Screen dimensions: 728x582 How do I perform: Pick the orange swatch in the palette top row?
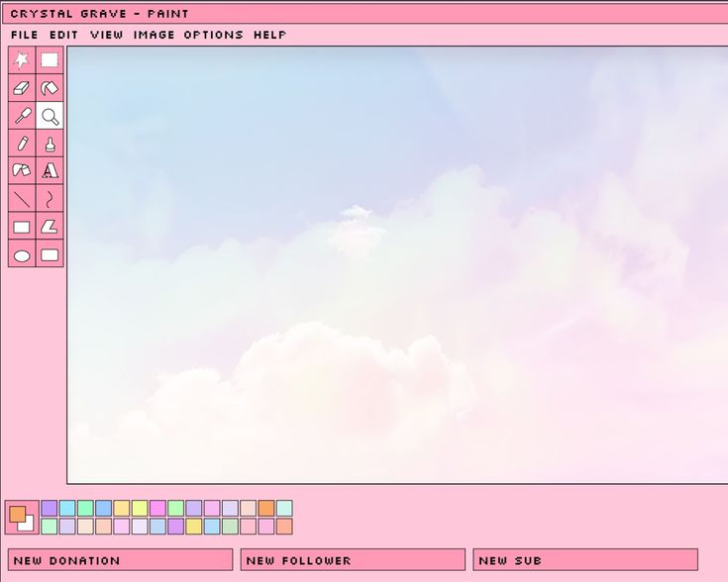[x=266, y=508]
